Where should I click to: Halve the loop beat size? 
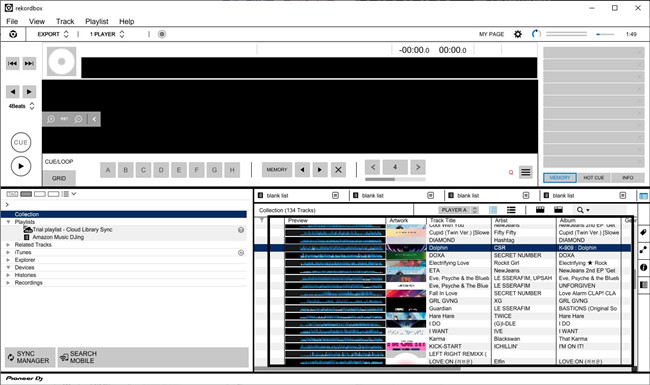pos(373,167)
